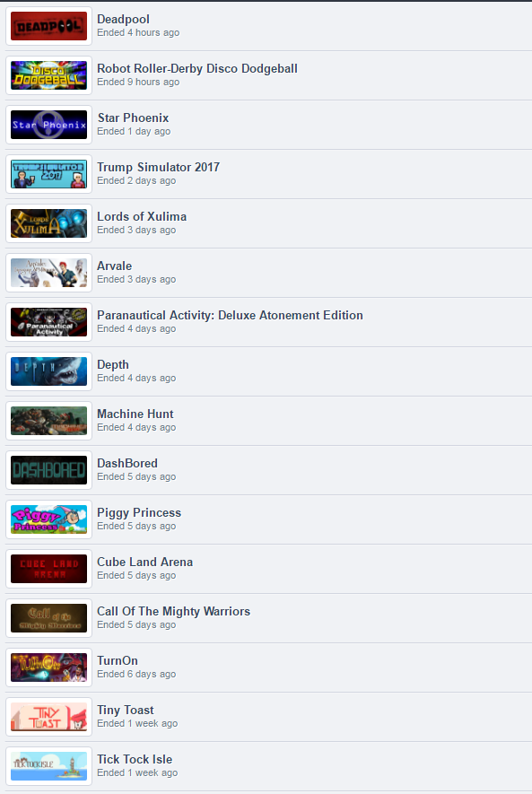The width and height of the screenshot is (532, 794).
Task: Click 'Ended 4 days ago' under Depth
Action: (136, 378)
